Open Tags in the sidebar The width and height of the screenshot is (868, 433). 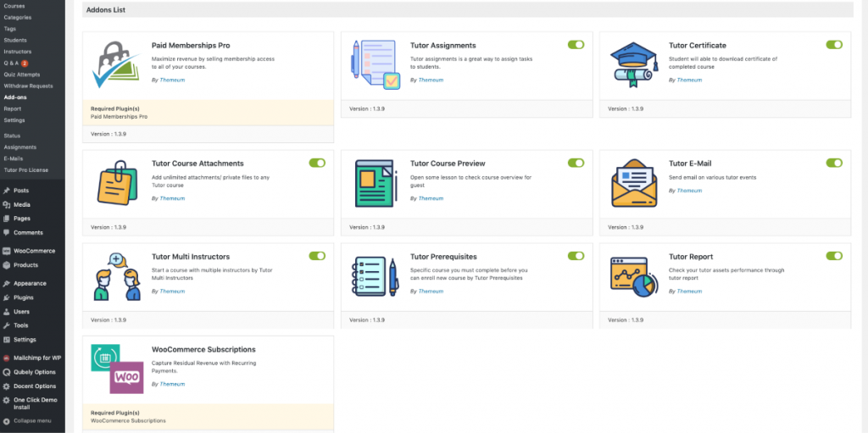(10, 29)
